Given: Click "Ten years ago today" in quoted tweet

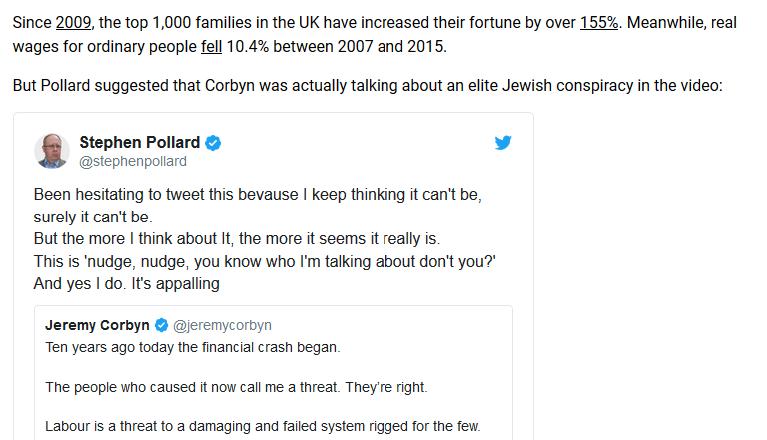Looking at the screenshot, I should [193, 347].
